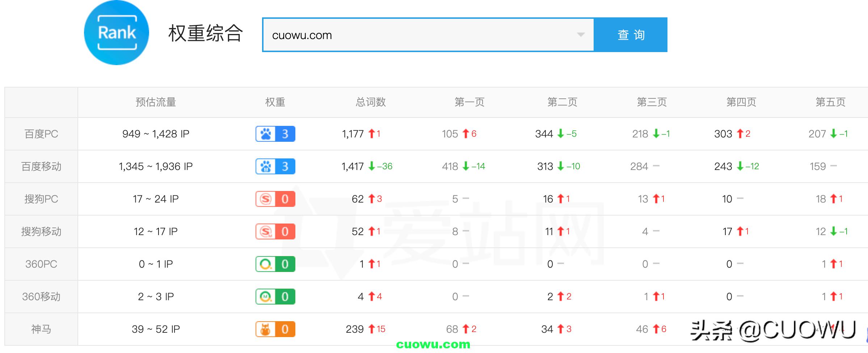The width and height of the screenshot is (868, 353).
Task: Click the 第一页 column header
Action: coord(469,102)
